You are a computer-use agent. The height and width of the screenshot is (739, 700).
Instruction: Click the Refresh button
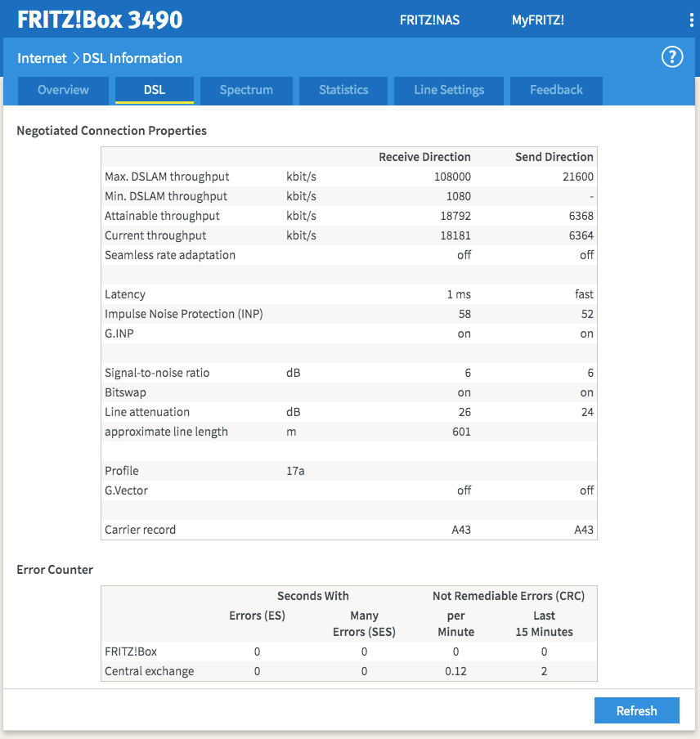(637, 710)
